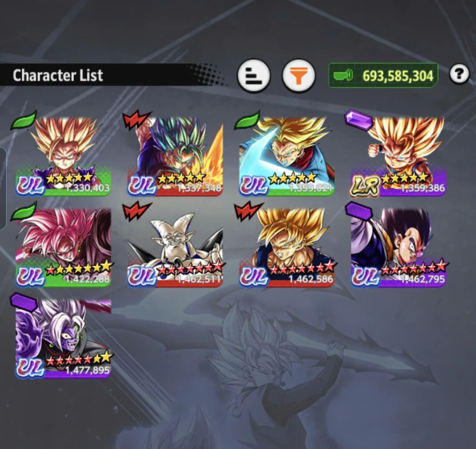Image resolution: width=476 pixels, height=449 pixels.
Task: Click the Character List header label
Action: (58, 76)
